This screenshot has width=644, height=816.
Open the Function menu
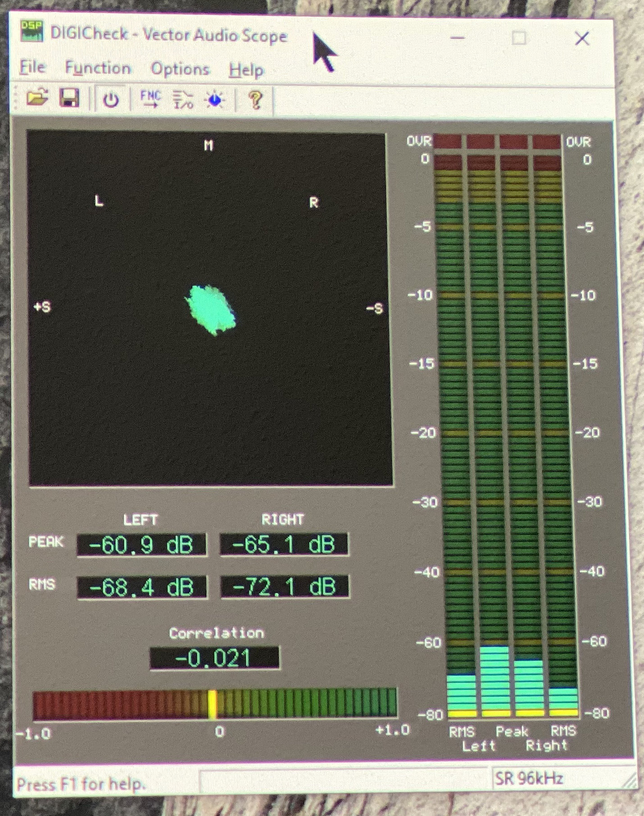click(98, 68)
